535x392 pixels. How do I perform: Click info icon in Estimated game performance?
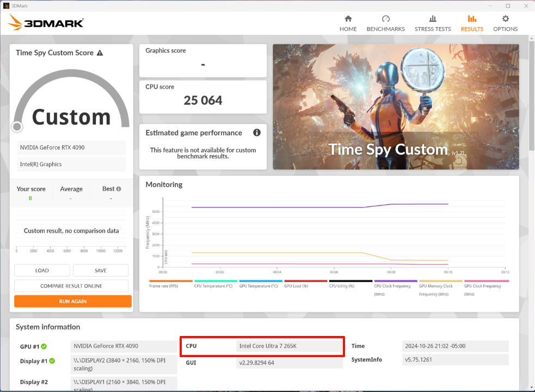click(x=257, y=132)
